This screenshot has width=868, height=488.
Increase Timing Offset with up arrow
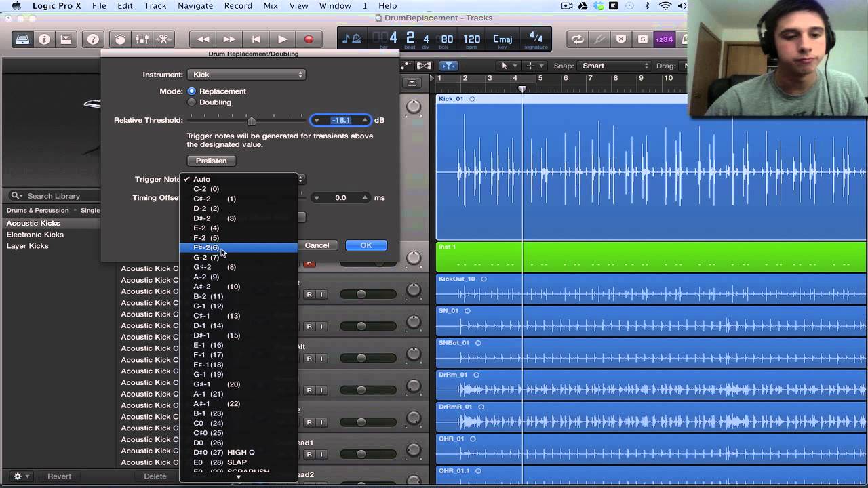(x=366, y=198)
